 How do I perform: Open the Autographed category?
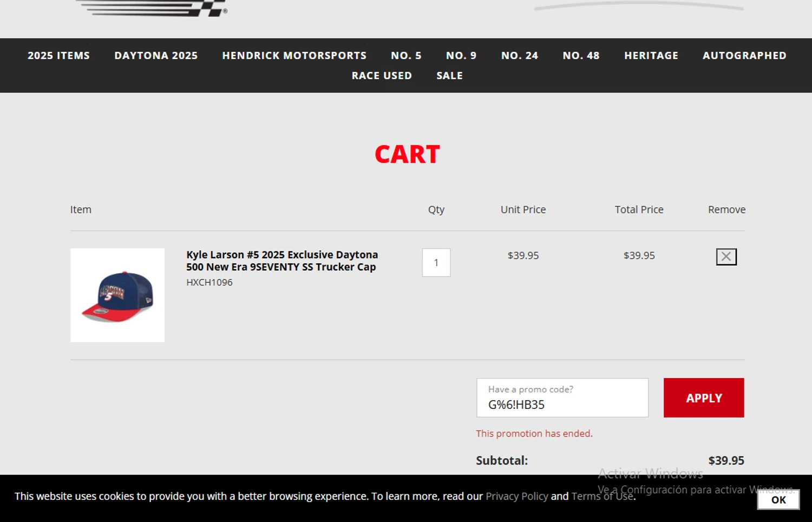pyautogui.click(x=744, y=56)
